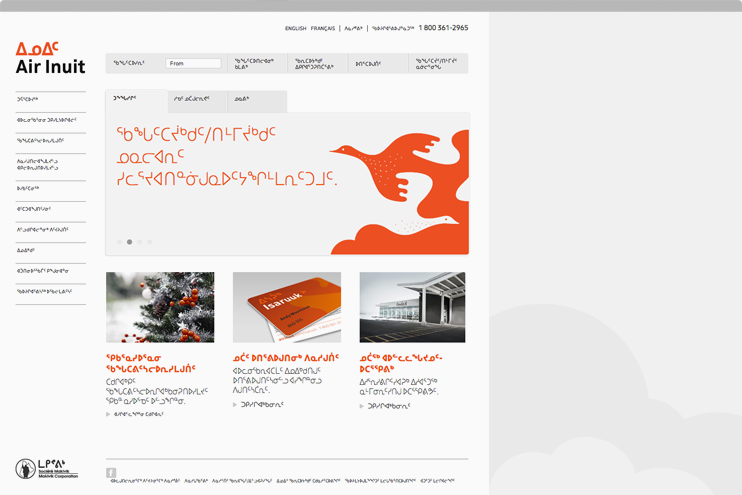Open the seventh link in the left sidebar
The width and height of the screenshot is (742, 495).
[43, 230]
